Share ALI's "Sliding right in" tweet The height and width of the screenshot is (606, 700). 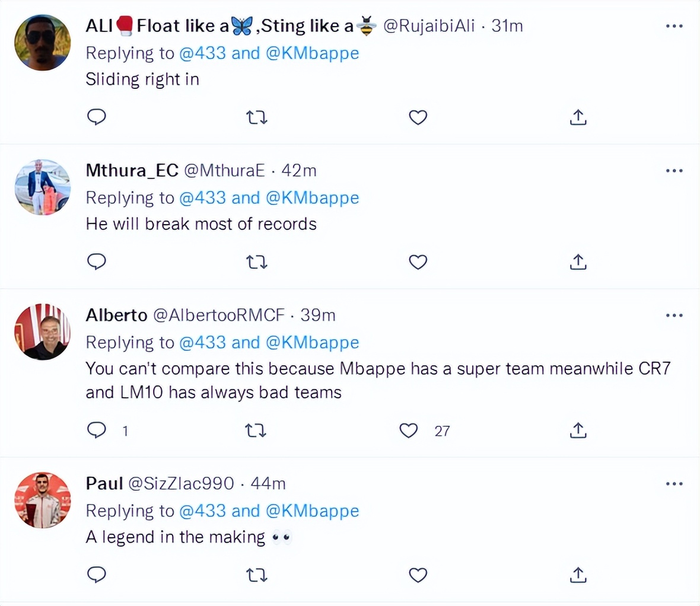(x=578, y=117)
